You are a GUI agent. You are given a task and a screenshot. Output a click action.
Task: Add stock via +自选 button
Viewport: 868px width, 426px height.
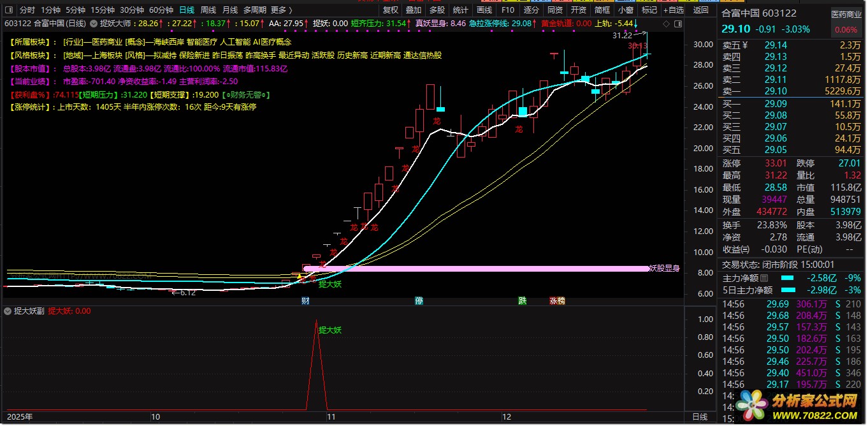673,10
